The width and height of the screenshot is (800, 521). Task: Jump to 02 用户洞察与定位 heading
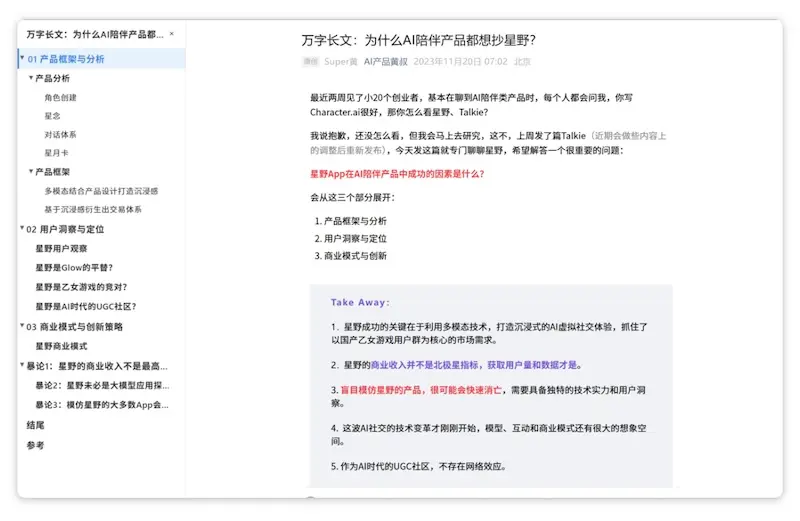click(x=65, y=229)
